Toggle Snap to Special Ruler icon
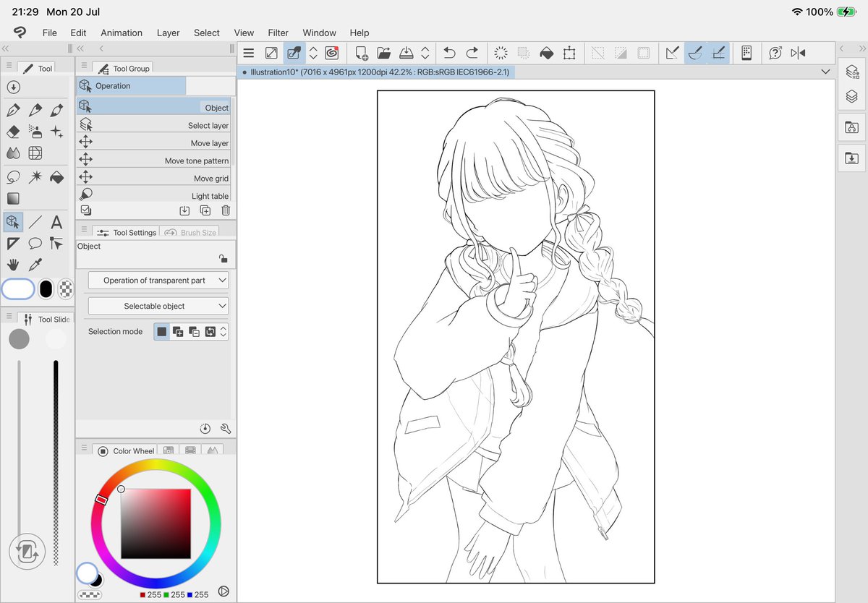Screen dimensions: 868x603 696,53
